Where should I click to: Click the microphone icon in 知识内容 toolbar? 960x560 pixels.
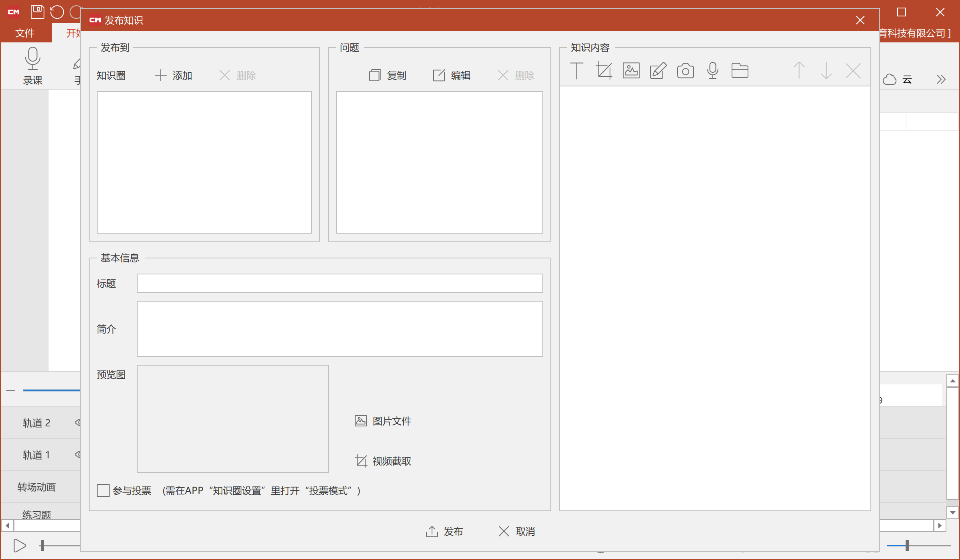point(712,71)
